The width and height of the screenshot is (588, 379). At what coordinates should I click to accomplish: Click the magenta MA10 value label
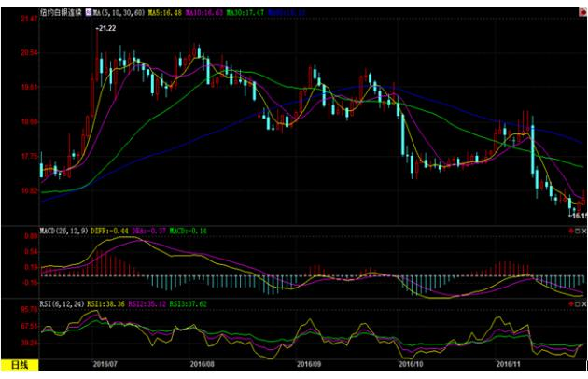pyautogui.click(x=204, y=12)
